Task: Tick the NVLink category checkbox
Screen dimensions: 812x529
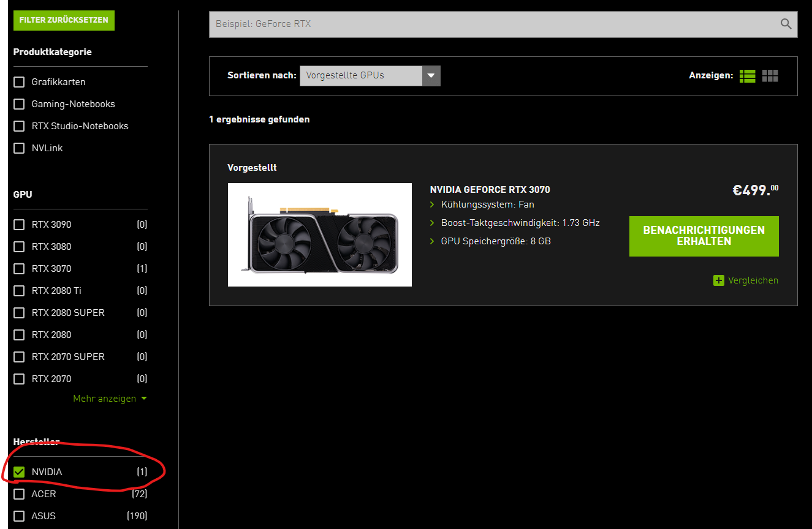Action: pos(19,148)
